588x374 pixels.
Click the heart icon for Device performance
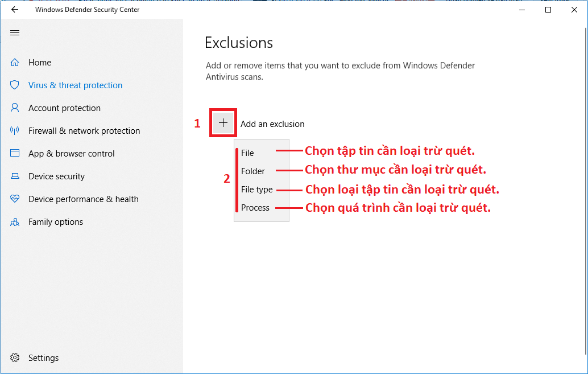click(15, 199)
